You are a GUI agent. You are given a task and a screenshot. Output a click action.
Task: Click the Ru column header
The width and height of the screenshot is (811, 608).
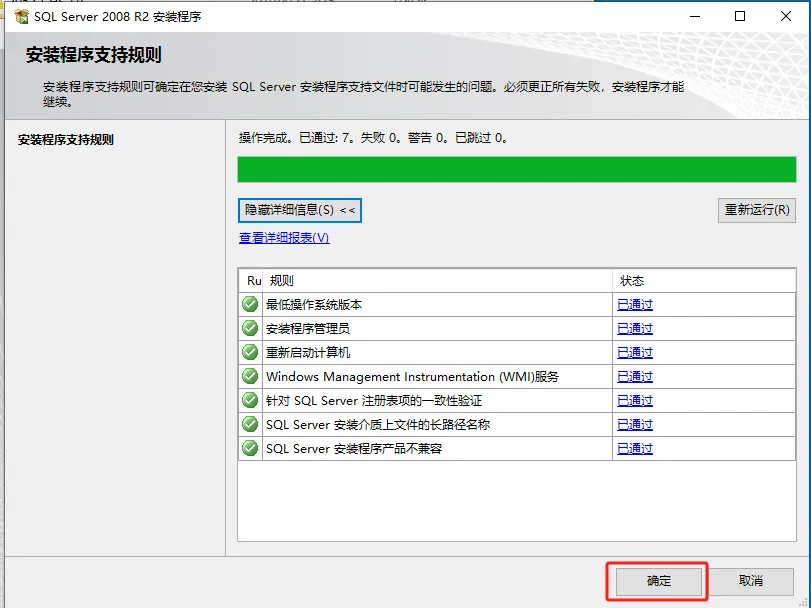[251, 281]
